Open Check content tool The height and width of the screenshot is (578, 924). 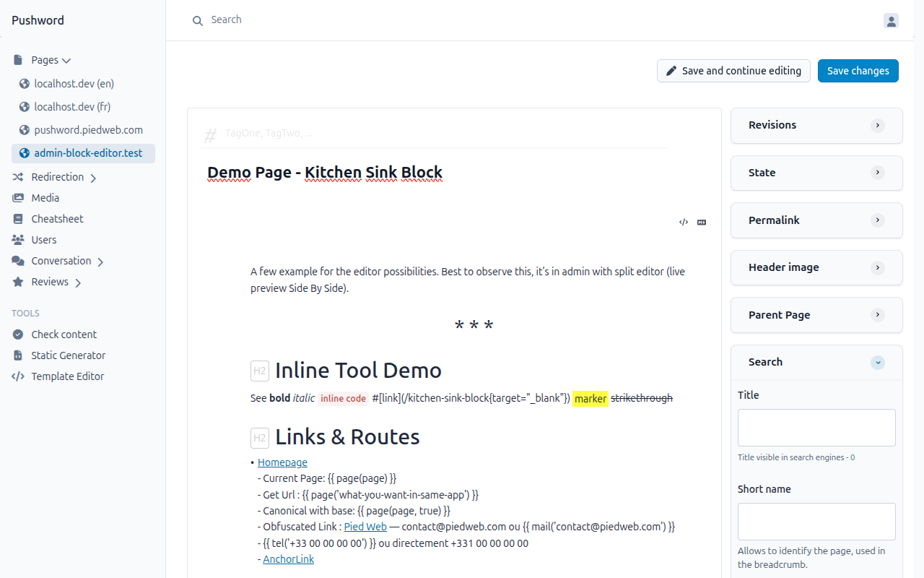(x=62, y=334)
